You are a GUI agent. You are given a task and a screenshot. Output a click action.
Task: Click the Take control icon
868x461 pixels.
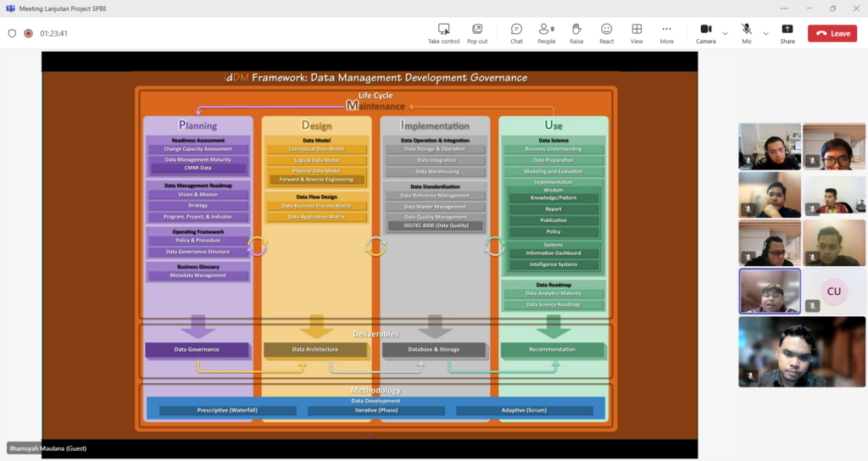pyautogui.click(x=443, y=33)
